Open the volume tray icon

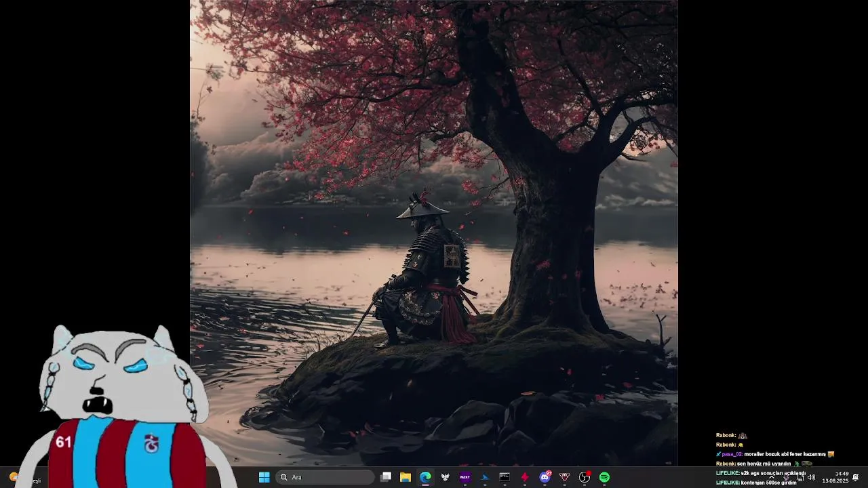[x=811, y=477]
